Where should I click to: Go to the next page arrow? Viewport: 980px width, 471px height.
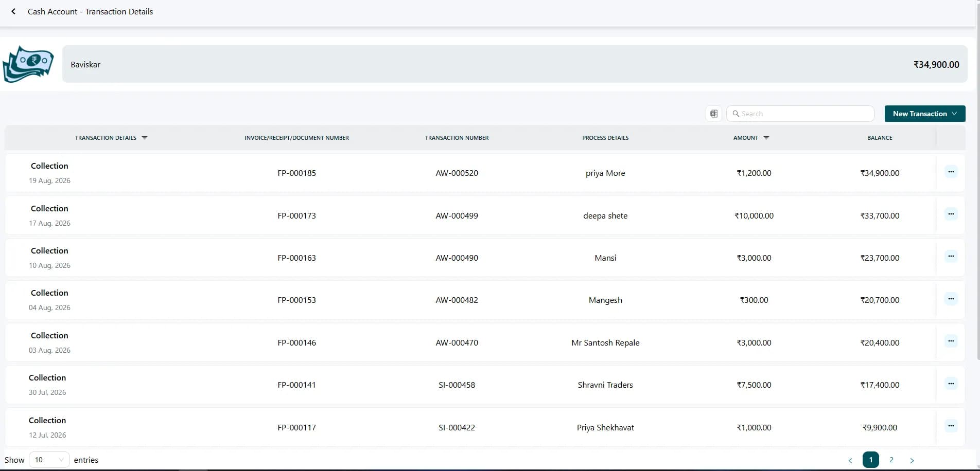(x=912, y=460)
